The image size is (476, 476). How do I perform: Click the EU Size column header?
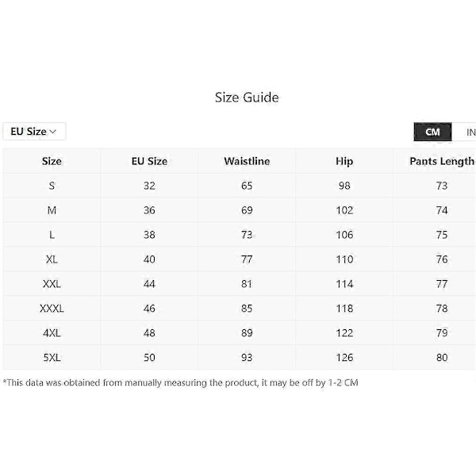[x=149, y=161]
